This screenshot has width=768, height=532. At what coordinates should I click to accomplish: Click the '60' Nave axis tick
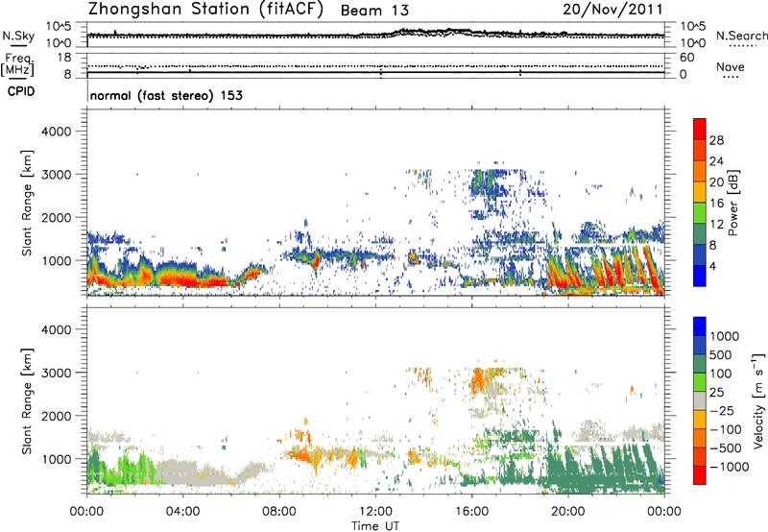(686, 58)
